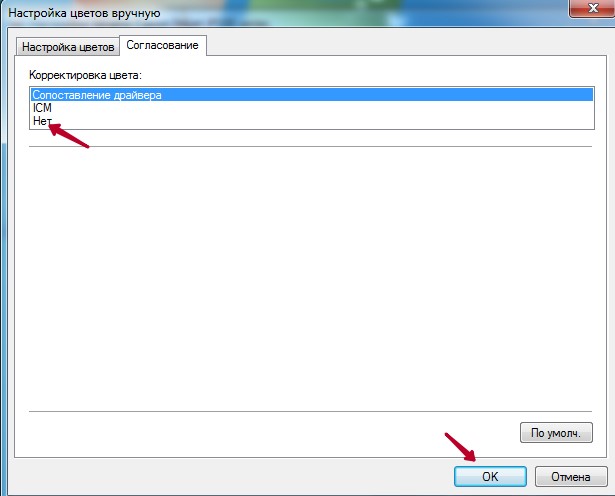Open the Согласование tab
This screenshot has width=615, height=496.
coord(162,45)
